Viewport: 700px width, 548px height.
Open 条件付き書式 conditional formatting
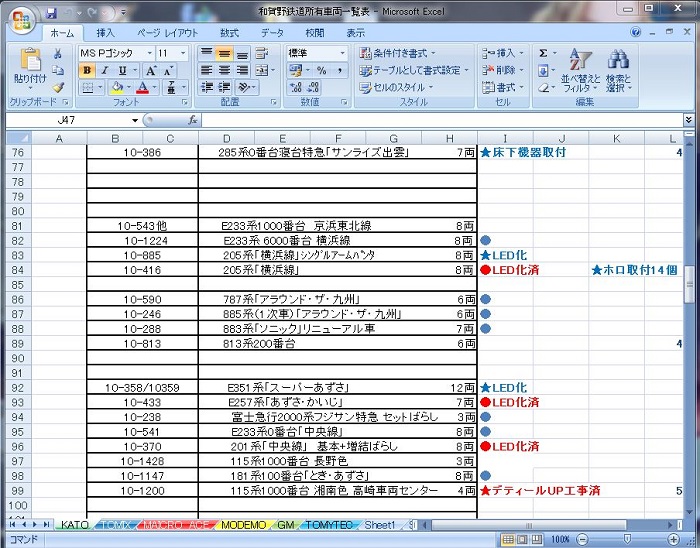click(x=397, y=54)
